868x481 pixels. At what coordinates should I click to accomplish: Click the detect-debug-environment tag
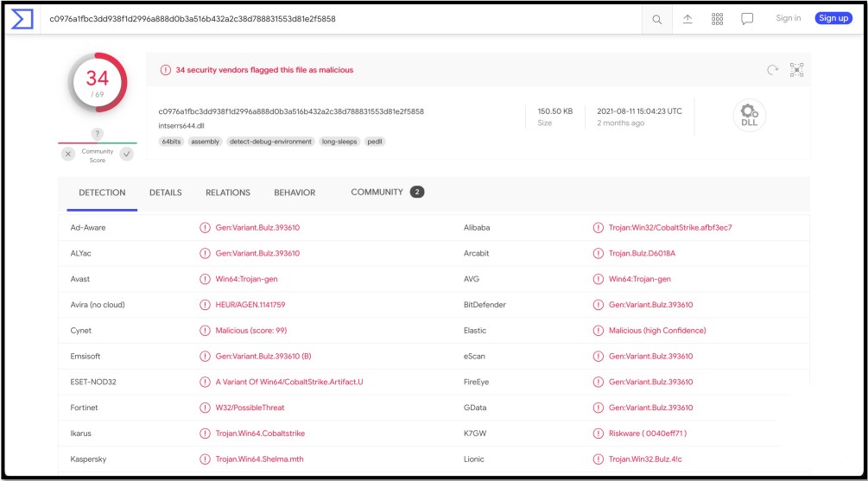(x=270, y=142)
